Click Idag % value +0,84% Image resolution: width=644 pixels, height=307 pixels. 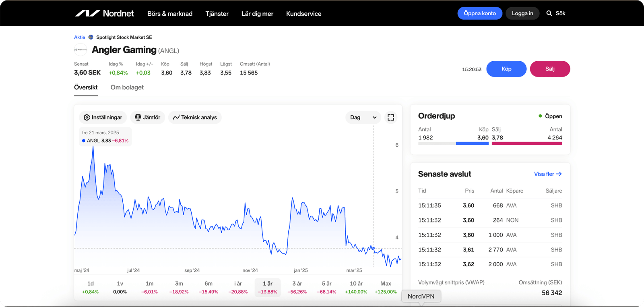coord(118,73)
